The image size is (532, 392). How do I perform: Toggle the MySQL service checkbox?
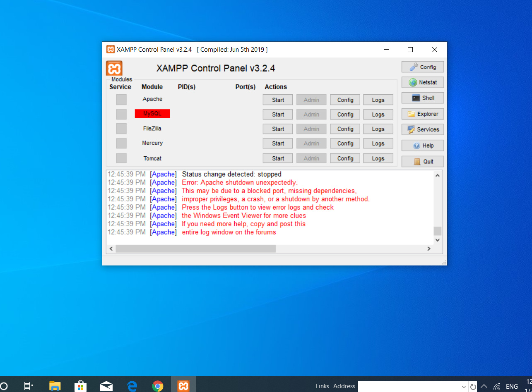click(x=121, y=114)
